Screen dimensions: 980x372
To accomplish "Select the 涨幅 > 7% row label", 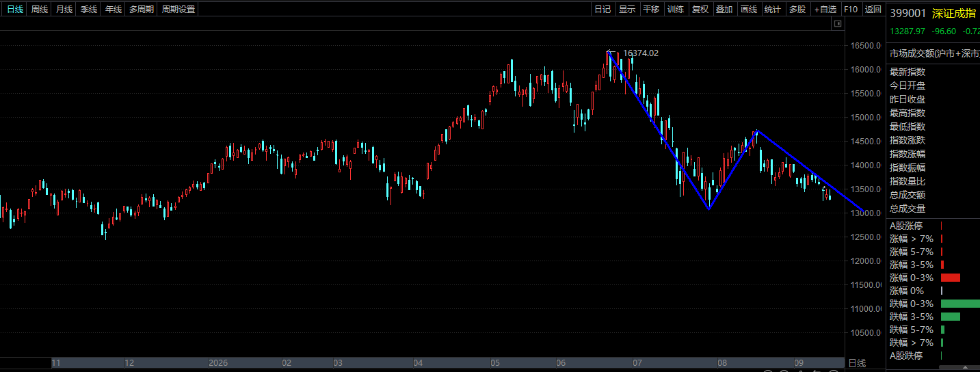I will [x=912, y=239].
